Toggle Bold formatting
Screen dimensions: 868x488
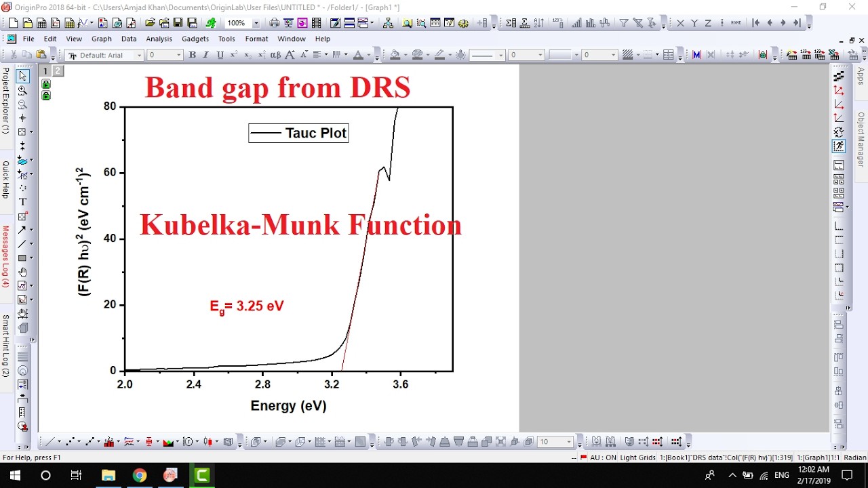pyautogui.click(x=192, y=55)
